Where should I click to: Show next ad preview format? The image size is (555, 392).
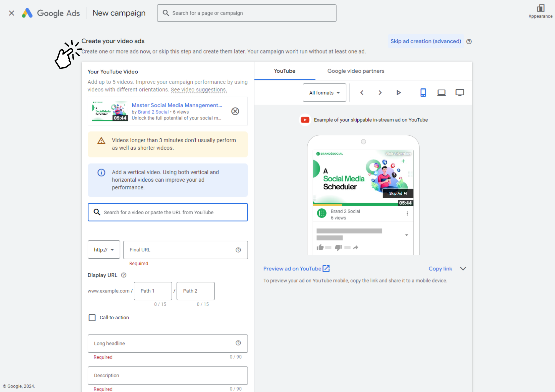point(380,93)
